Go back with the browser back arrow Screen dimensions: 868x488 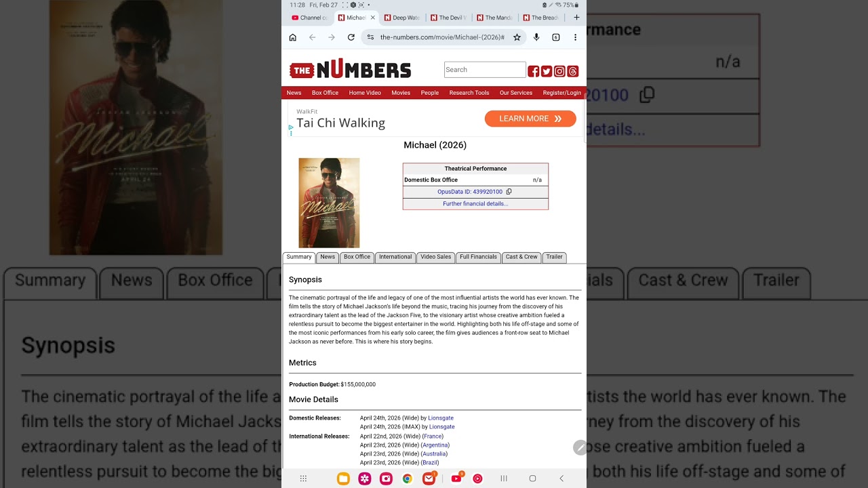coord(312,37)
